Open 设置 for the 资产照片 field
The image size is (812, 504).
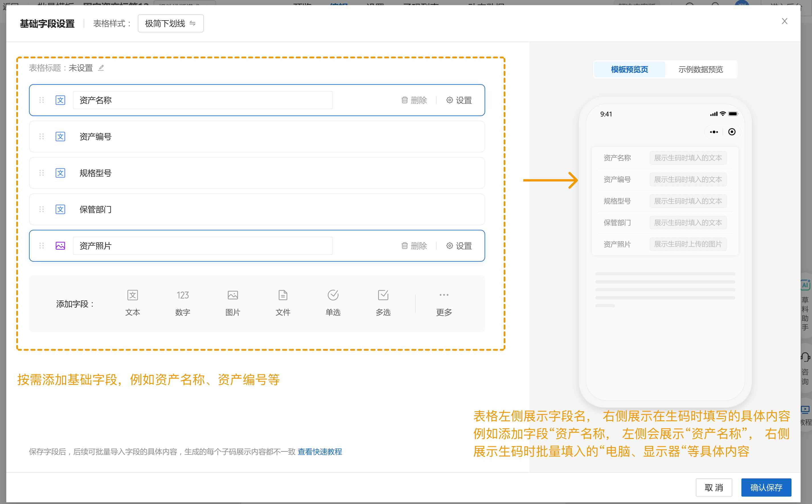pyautogui.click(x=459, y=246)
